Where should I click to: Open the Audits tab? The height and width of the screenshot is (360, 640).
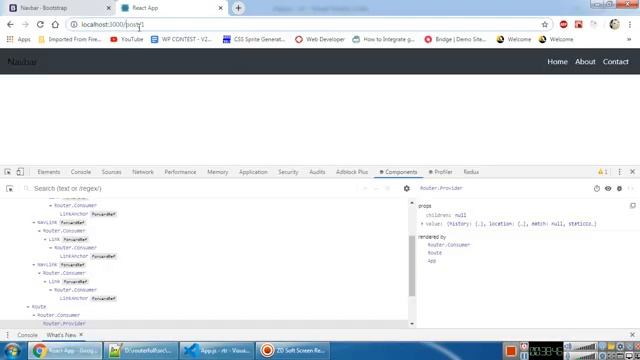[317, 172]
